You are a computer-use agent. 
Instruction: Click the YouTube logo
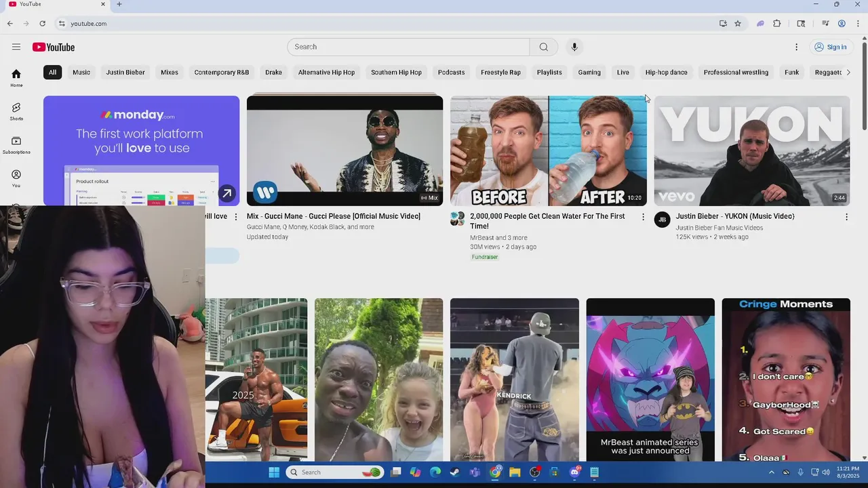(54, 47)
